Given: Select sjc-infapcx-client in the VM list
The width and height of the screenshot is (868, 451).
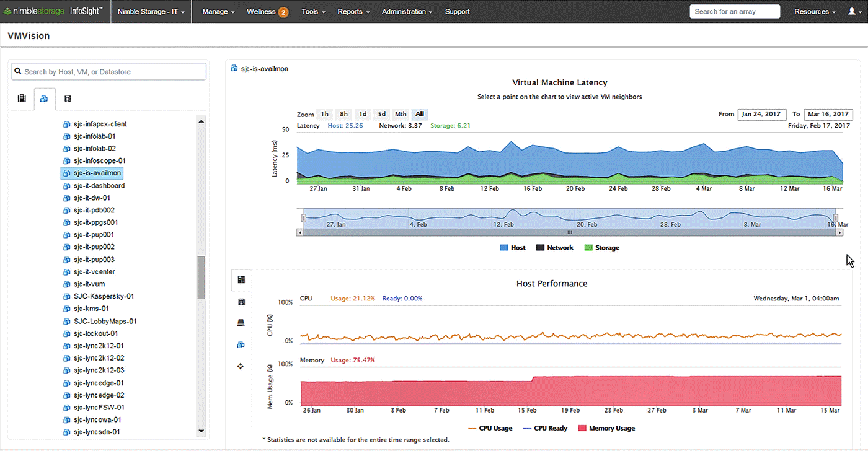Looking at the screenshot, I should pos(100,124).
